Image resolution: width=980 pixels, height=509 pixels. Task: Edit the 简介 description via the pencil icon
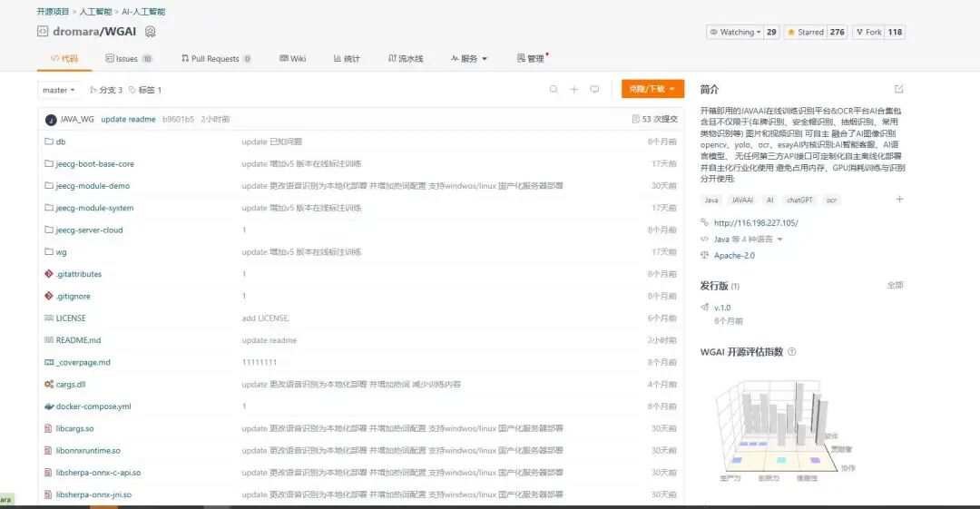[x=898, y=89]
